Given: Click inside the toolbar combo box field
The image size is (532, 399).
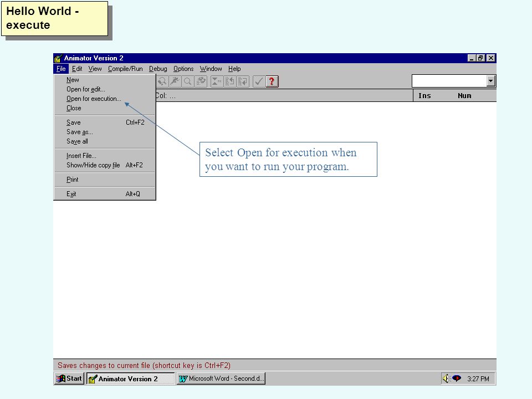Looking at the screenshot, I should (x=449, y=81).
